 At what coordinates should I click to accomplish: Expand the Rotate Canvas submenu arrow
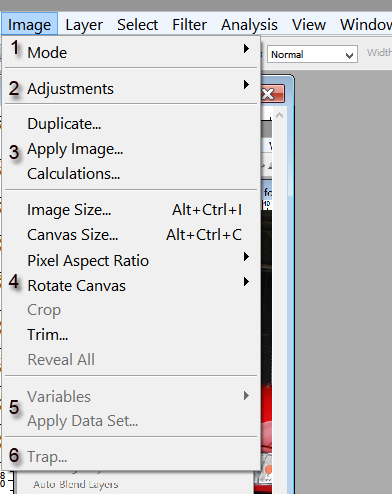246,281
